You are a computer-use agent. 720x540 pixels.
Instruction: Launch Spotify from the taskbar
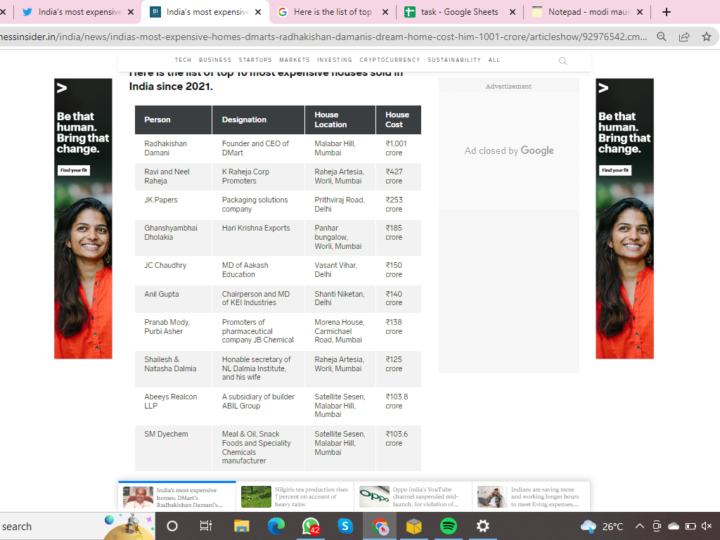coord(449,525)
